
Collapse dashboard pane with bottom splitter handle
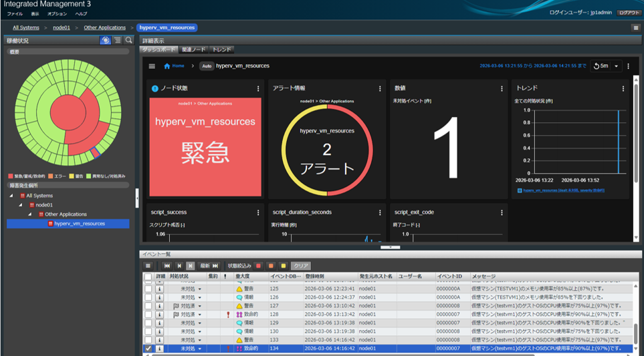coord(390,247)
